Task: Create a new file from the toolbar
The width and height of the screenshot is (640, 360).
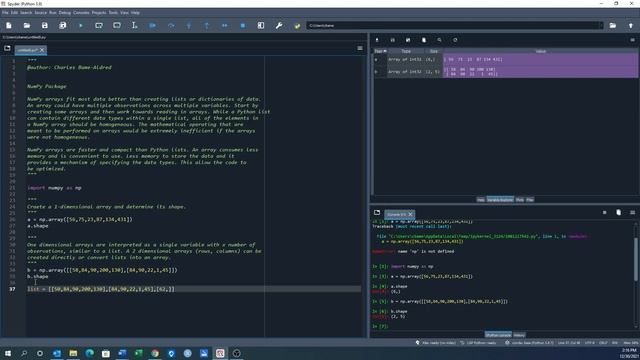Action: [9, 25]
